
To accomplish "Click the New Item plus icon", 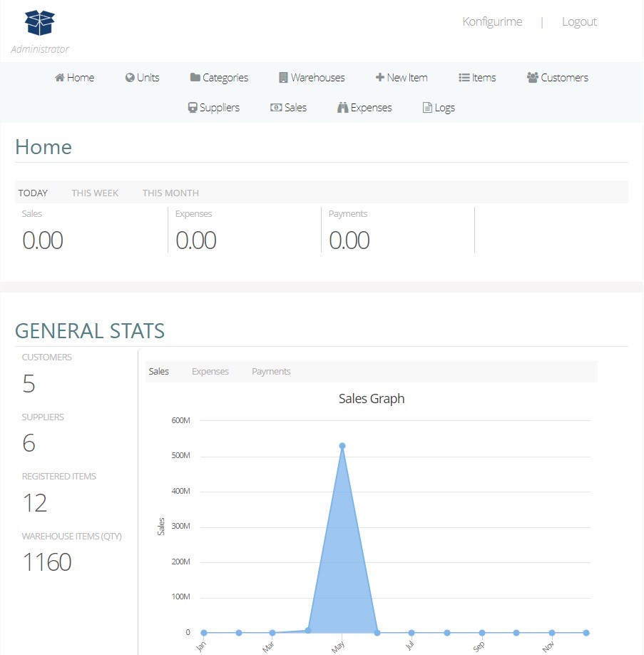I will [x=379, y=78].
